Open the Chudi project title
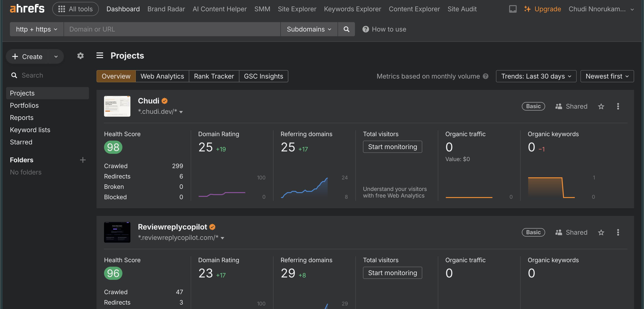644x309 pixels. pos(149,101)
